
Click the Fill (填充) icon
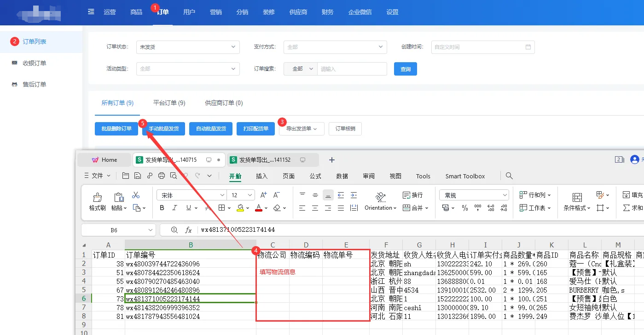[627, 195]
